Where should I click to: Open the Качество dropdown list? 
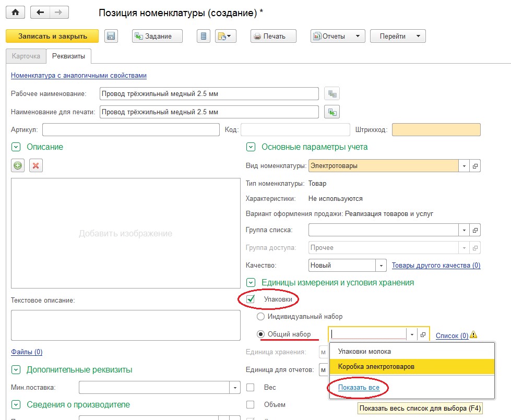pos(381,265)
